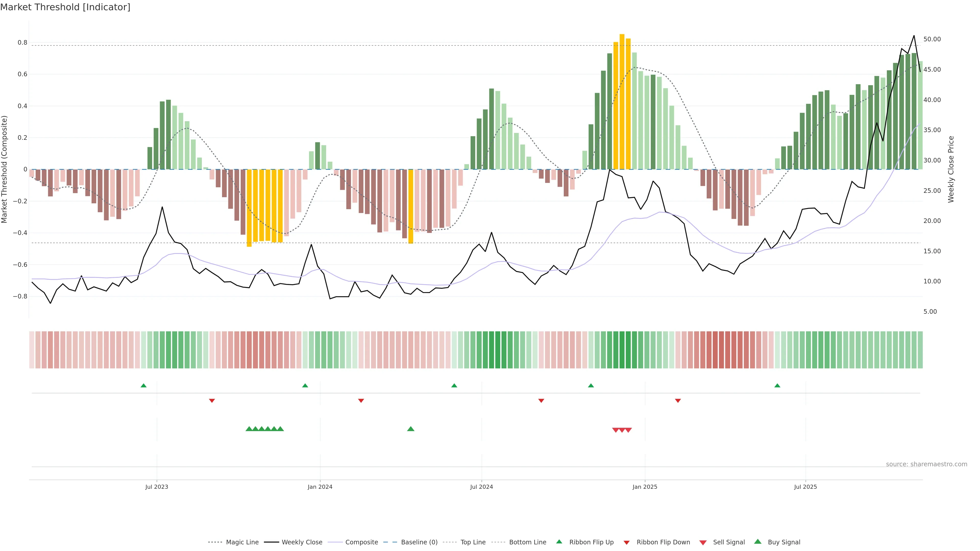Click the Ribbon Flip Down legend triangle icon

[x=627, y=542]
